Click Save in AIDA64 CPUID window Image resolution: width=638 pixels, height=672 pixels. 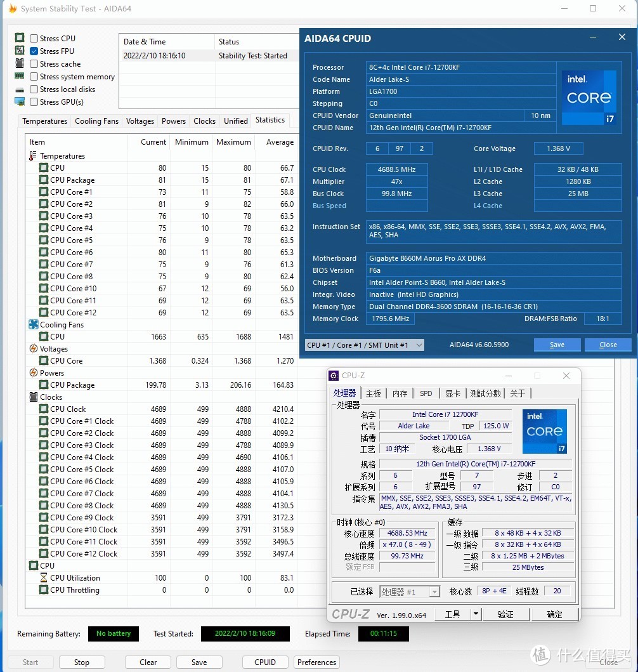557,345
